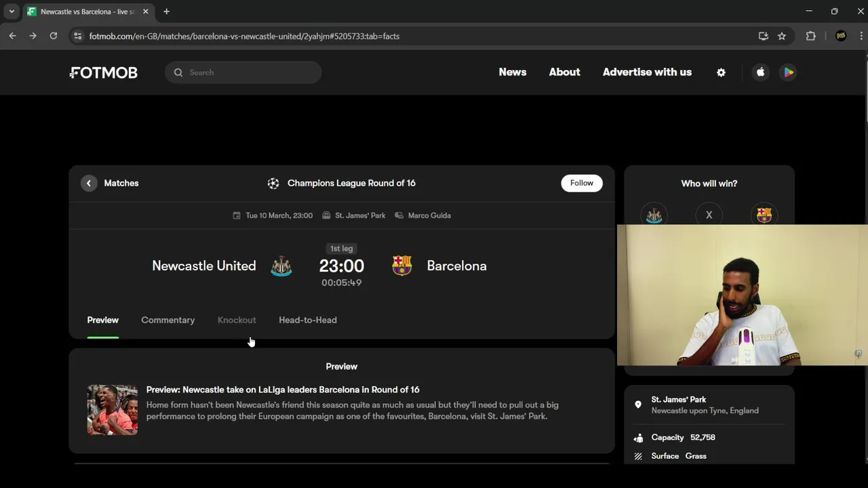This screenshot has width=868, height=488.
Task: Click the Capacity people icon
Action: pyautogui.click(x=638, y=438)
